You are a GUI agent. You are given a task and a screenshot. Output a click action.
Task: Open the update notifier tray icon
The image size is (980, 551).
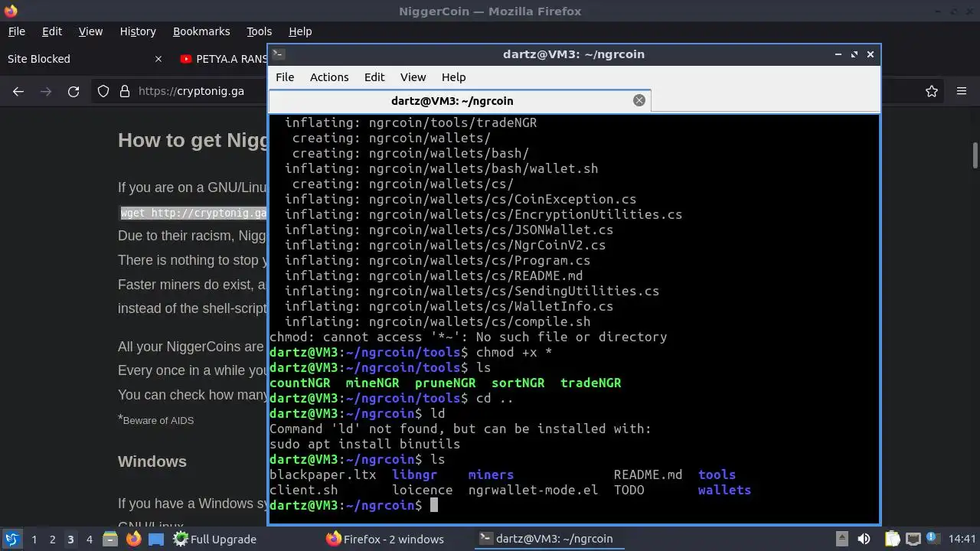(x=933, y=539)
